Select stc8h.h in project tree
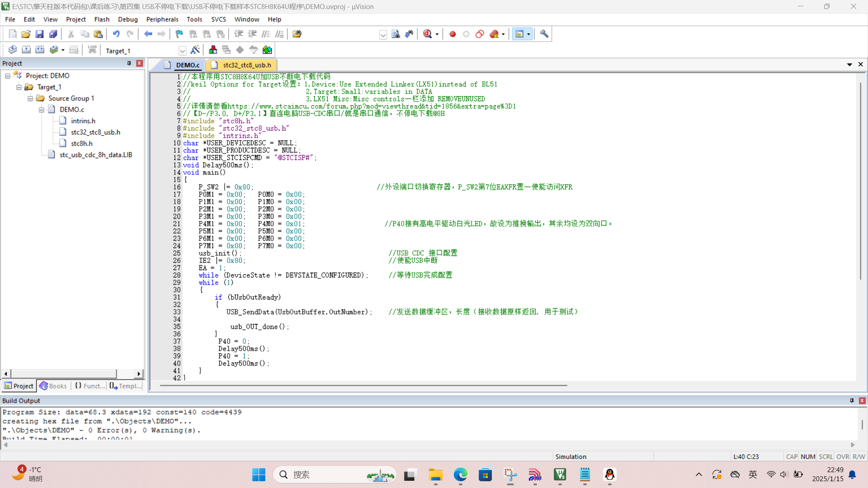The image size is (868, 488). pyautogui.click(x=82, y=144)
